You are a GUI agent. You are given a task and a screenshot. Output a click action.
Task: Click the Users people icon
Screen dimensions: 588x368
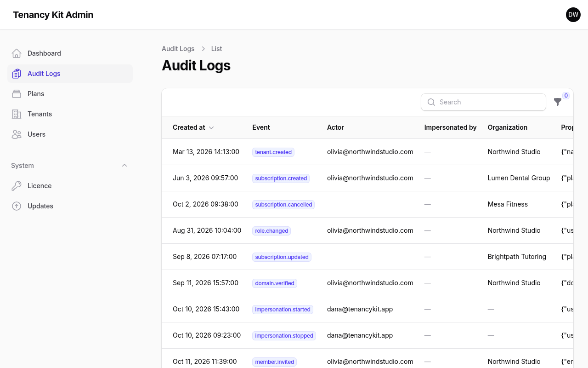[17, 134]
